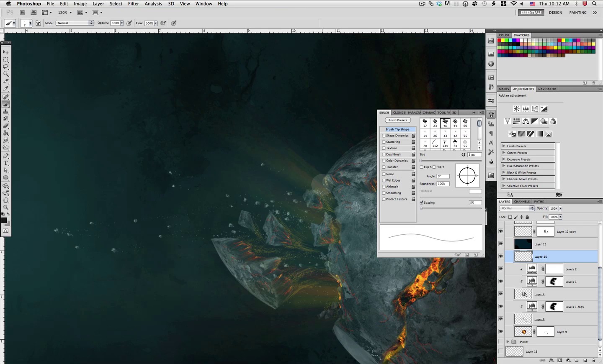Open the layer Fill slider arrow
The width and height of the screenshot is (603, 364).
click(x=560, y=217)
